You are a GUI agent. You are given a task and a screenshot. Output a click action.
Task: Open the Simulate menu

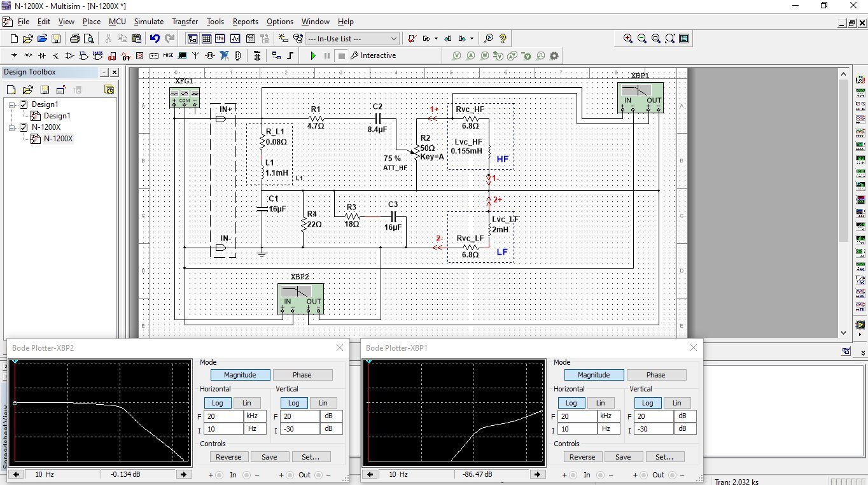click(148, 22)
